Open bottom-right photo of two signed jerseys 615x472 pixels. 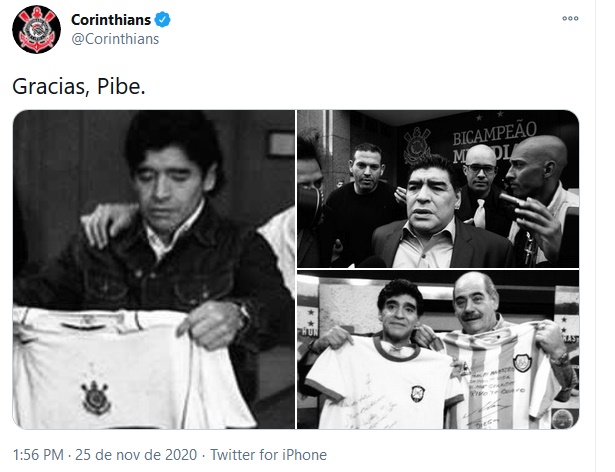pyautogui.click(x=438, y=350)
